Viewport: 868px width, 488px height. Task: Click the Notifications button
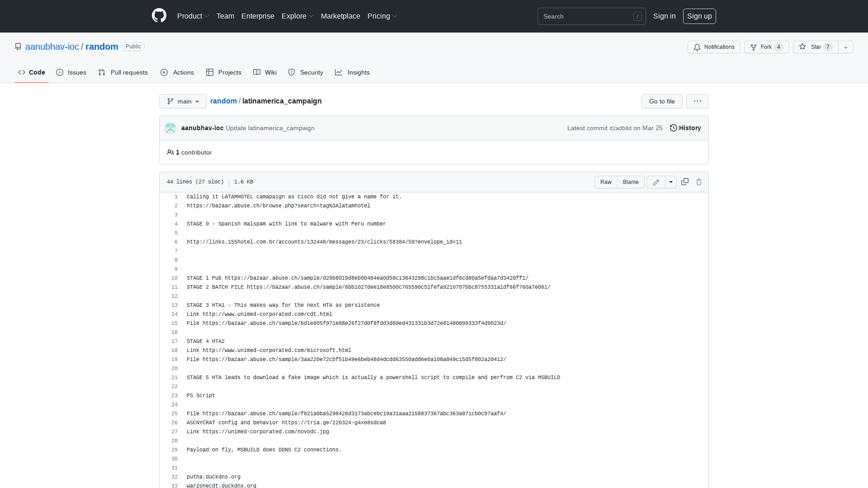point(714,47)
